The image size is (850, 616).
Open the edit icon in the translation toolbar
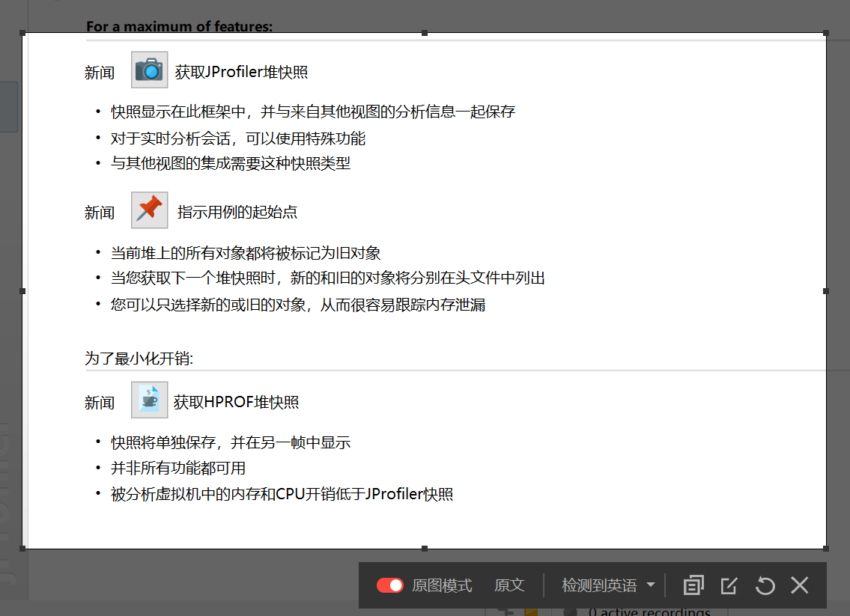[x=729, y=585]
